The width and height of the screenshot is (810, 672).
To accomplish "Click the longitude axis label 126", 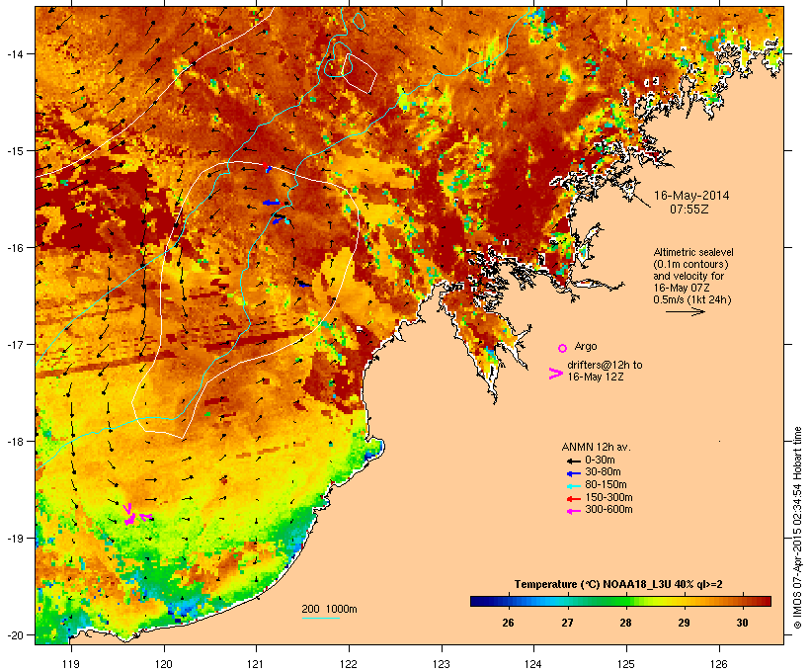I will [x=718, y=664].
